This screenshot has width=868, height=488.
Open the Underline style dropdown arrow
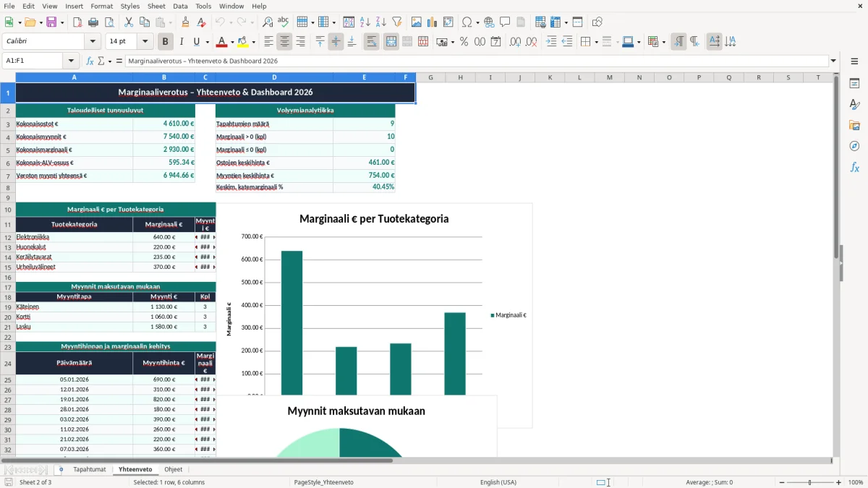pyautogui.click(x=206, y=42)
